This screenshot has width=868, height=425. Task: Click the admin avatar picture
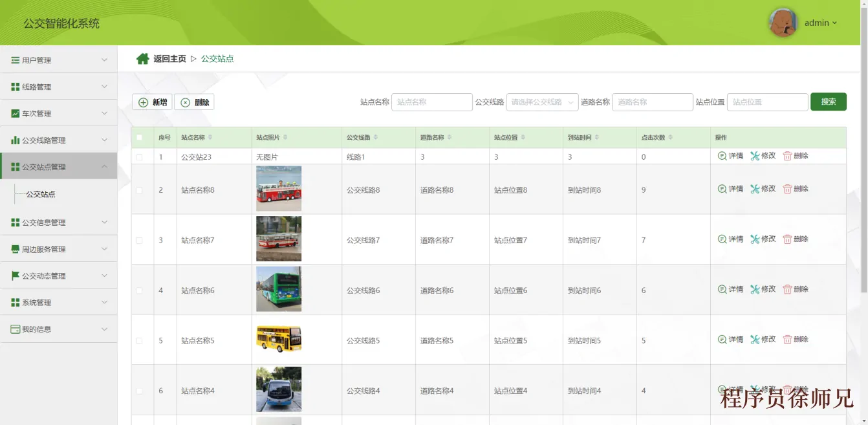click(x=783, y=23)
